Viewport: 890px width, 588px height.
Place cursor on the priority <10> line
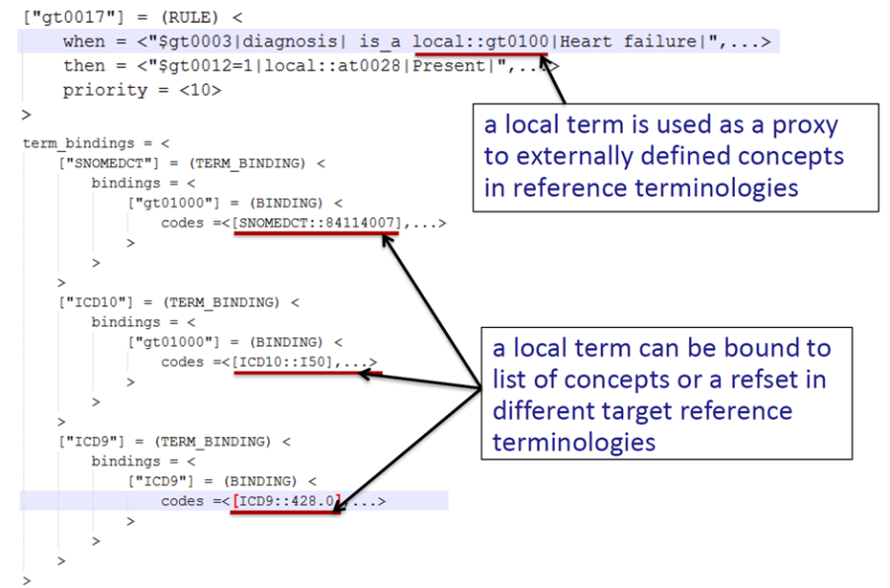142,90
